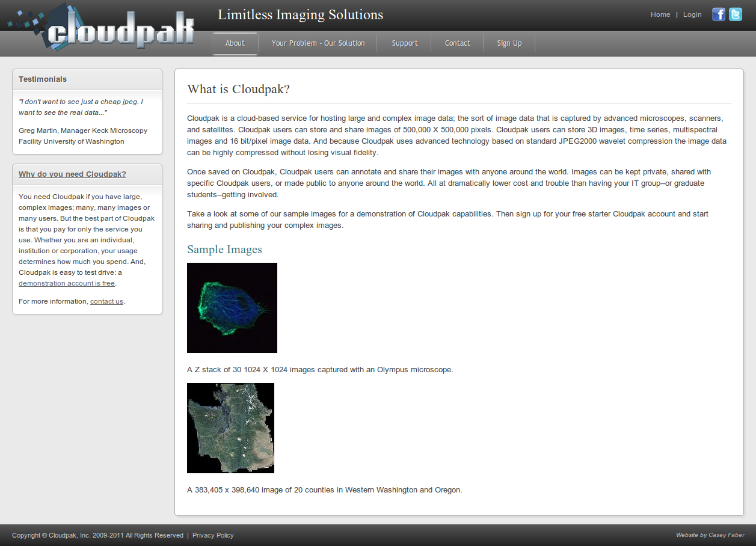756x546 pixels.
Task: Click 'Limitless Imaging Solutions' tagline
Action: 300,14
